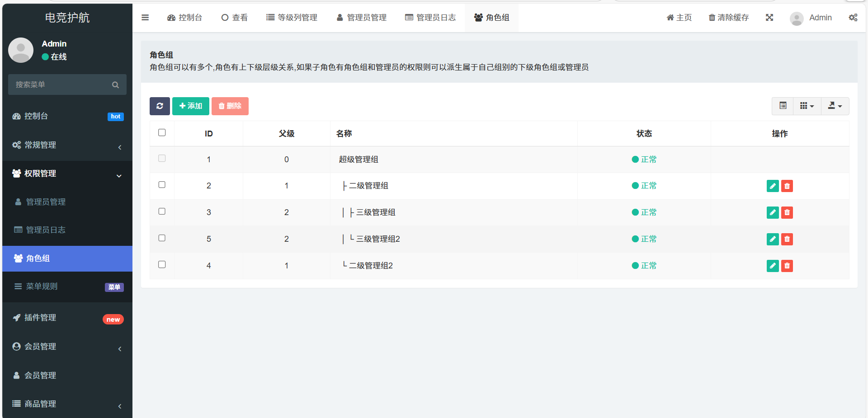868x418 pixels.
Task: Click edit icon for 二级管理组2 row
Action: tap(773, 266)
